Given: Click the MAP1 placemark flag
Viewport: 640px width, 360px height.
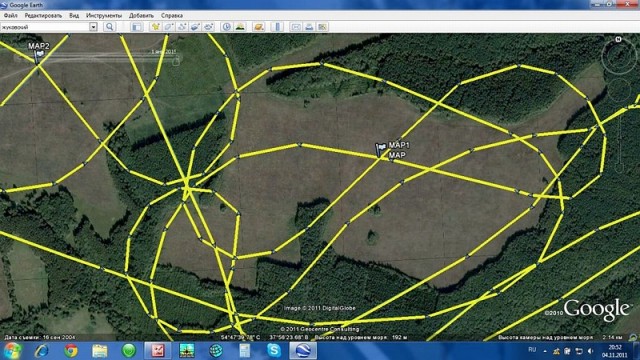Looking at the screenshot, I should click(380, 149).
